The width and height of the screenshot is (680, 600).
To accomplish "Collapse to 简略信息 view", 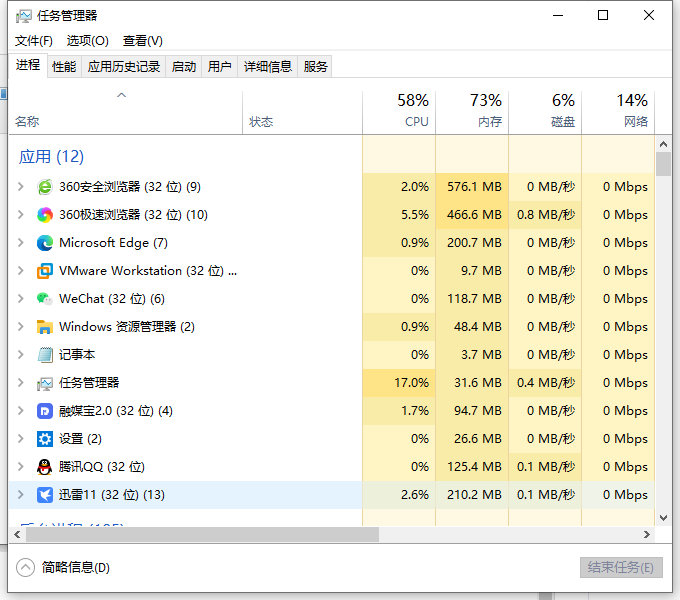I will tap(65, 567).
